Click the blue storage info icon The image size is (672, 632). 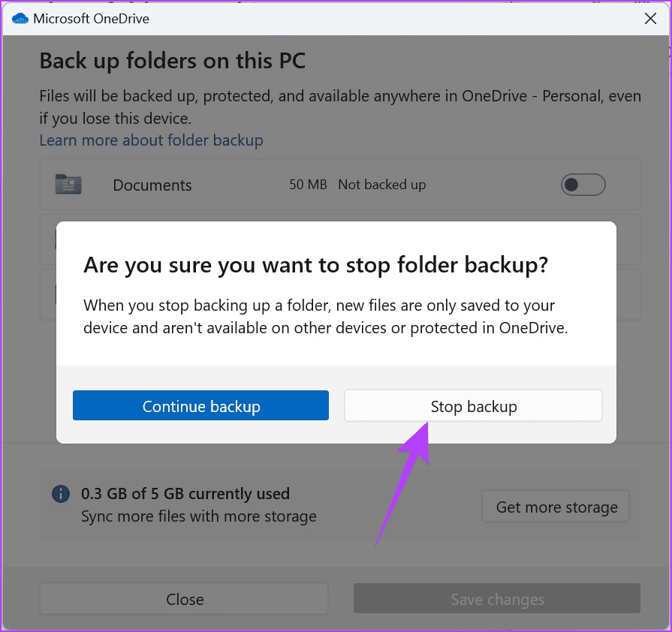coord(60,494)
